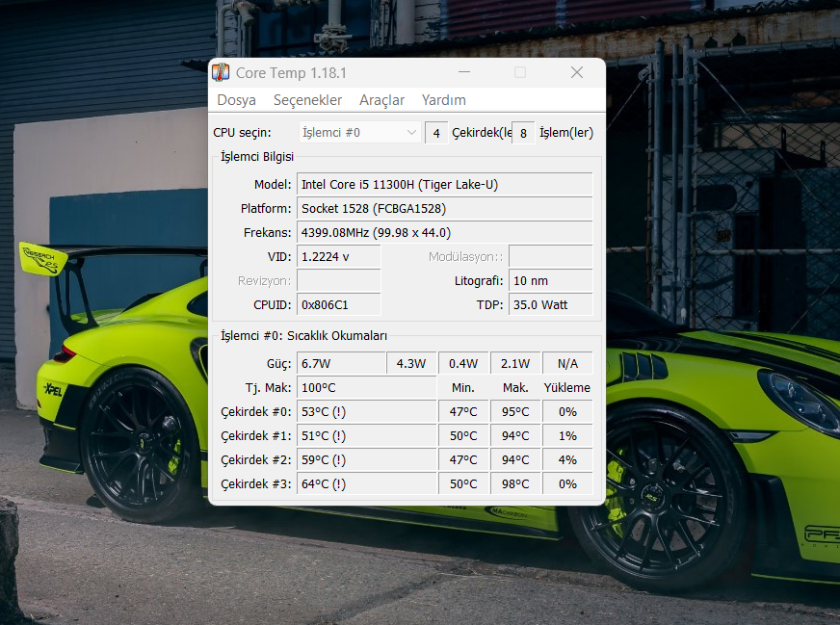Click Çekirdek #1 load value 1%
Viewport: 840px width, 625px height.
coord(567,436)
